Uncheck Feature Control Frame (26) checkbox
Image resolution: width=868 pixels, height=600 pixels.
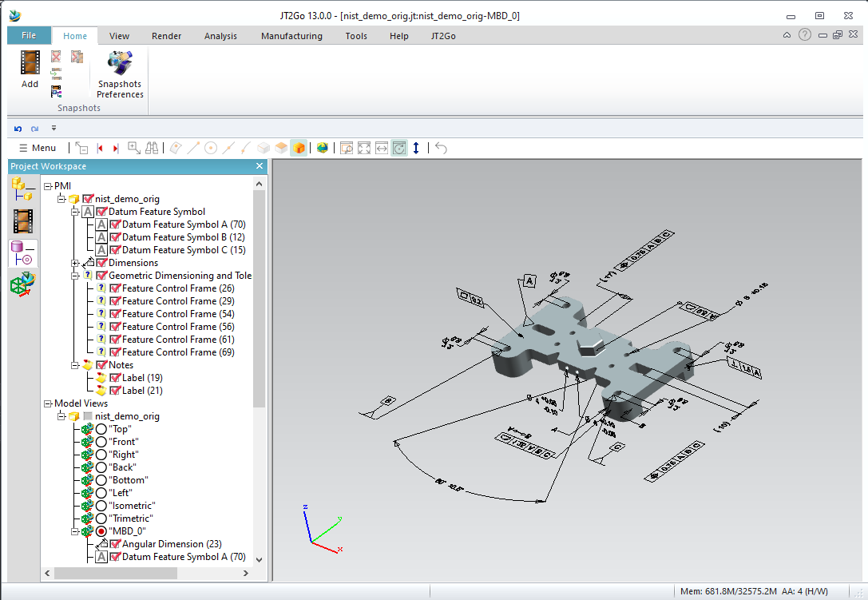pyautogui.click(x=116, y=288)
